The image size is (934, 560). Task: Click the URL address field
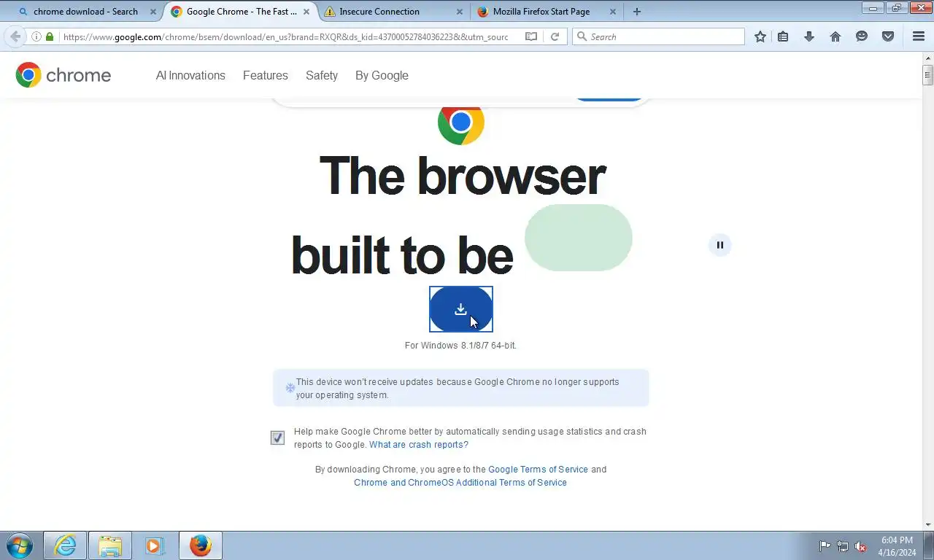(x=286, y=36)
